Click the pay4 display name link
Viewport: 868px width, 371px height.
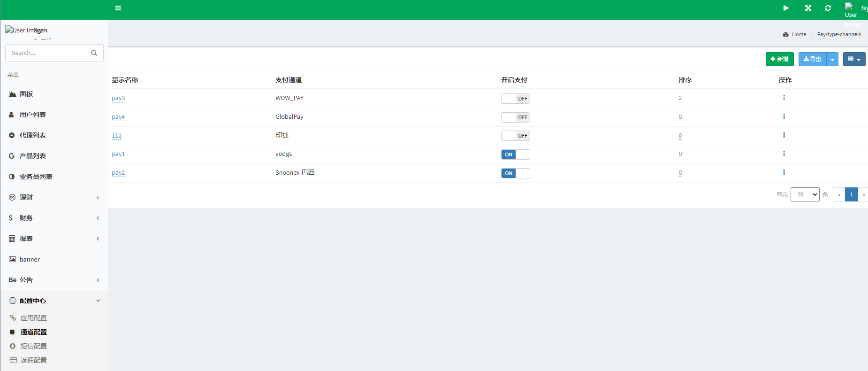(118, 117)
